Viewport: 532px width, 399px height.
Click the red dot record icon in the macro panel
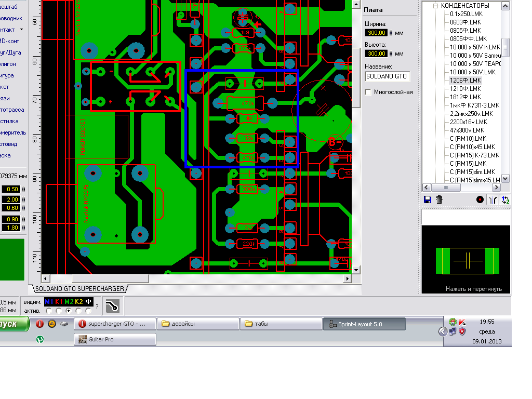pyautogui.click(x=480, y=199)
